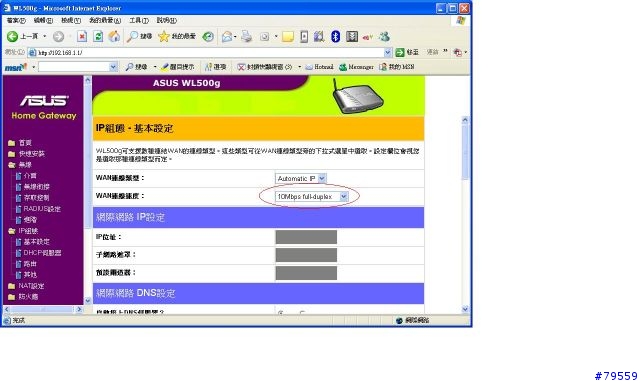Click the ASUS Home Gateway logo

[44, 107]
